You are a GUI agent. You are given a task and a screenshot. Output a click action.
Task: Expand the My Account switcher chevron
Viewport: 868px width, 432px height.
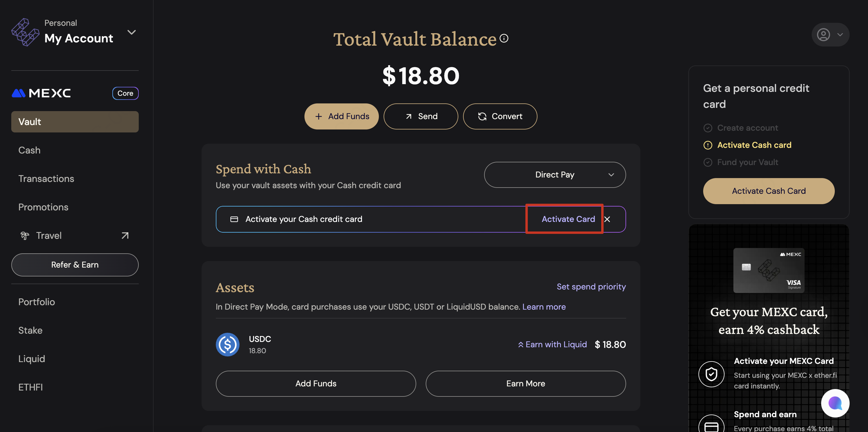tap(131, 32)
